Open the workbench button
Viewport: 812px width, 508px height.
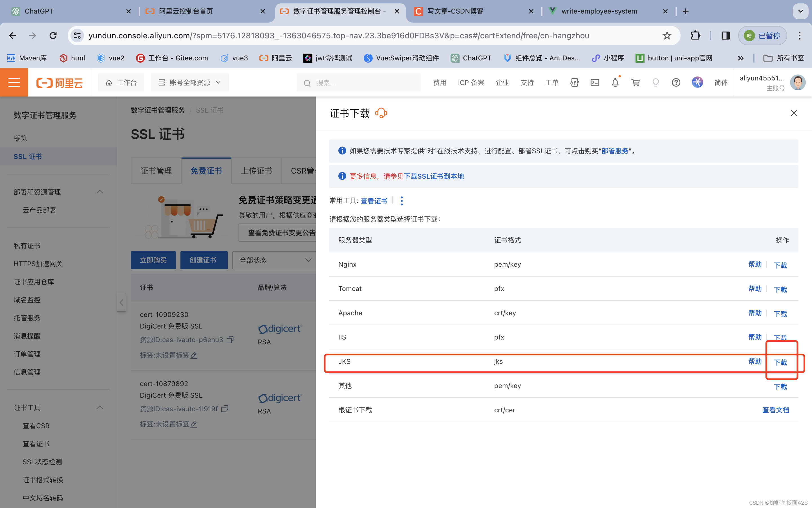pos(121,83)
